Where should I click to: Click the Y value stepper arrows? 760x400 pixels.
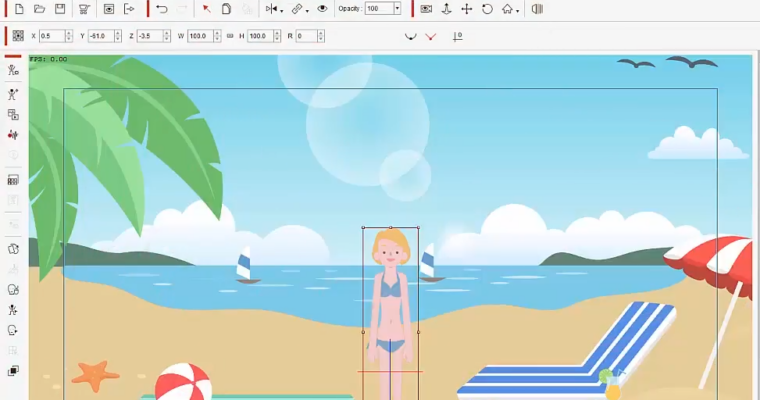point(118,36)
